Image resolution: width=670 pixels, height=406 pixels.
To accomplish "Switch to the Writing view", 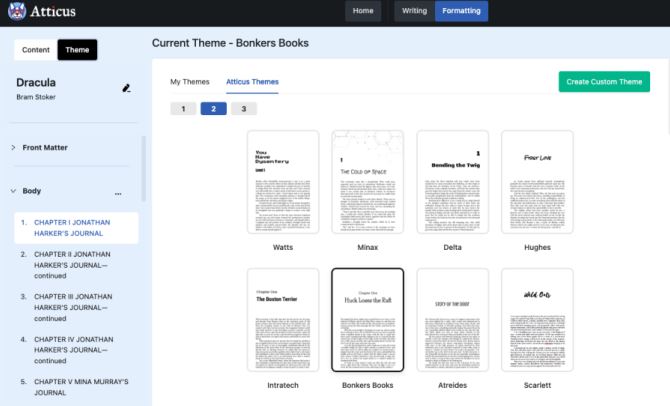I will [414, 11].
